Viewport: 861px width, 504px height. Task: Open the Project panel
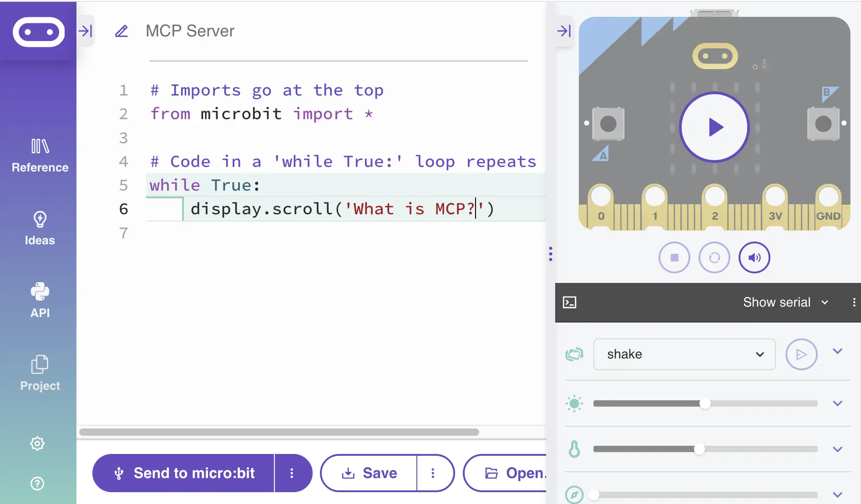pyautogui.click(x=39, y=373)
